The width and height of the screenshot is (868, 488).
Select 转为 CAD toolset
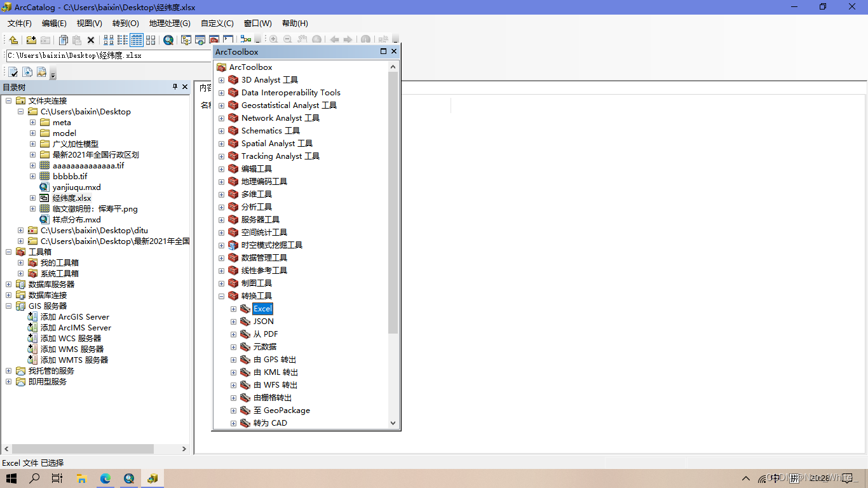pos(270,423)
